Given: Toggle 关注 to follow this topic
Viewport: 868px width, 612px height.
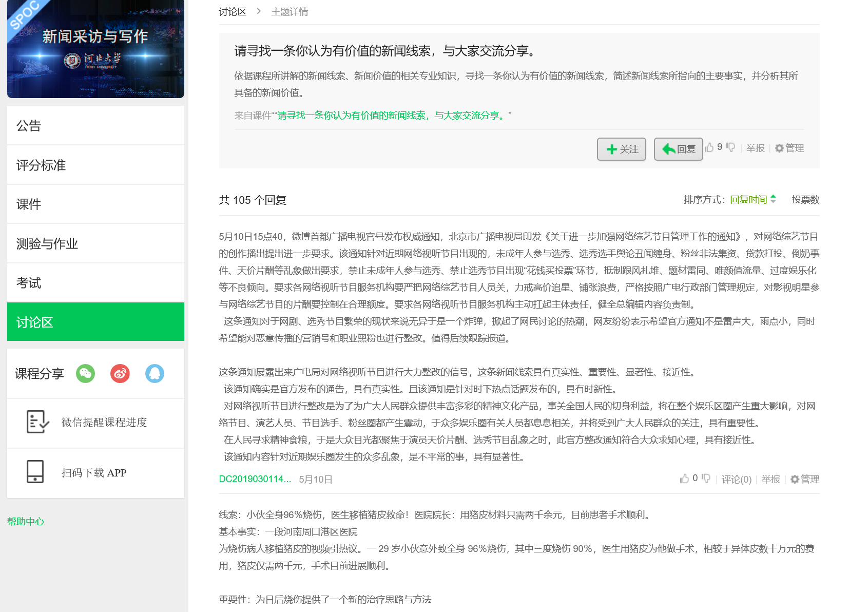Looking at the screenshot, I should point(622,149).
